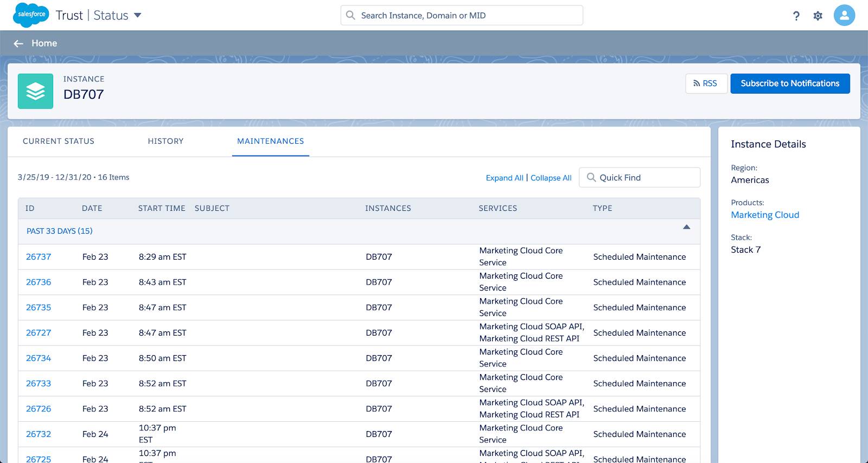Open maintenance ID 26726
The height and width of the screenshot is (463, 868).
39,409
